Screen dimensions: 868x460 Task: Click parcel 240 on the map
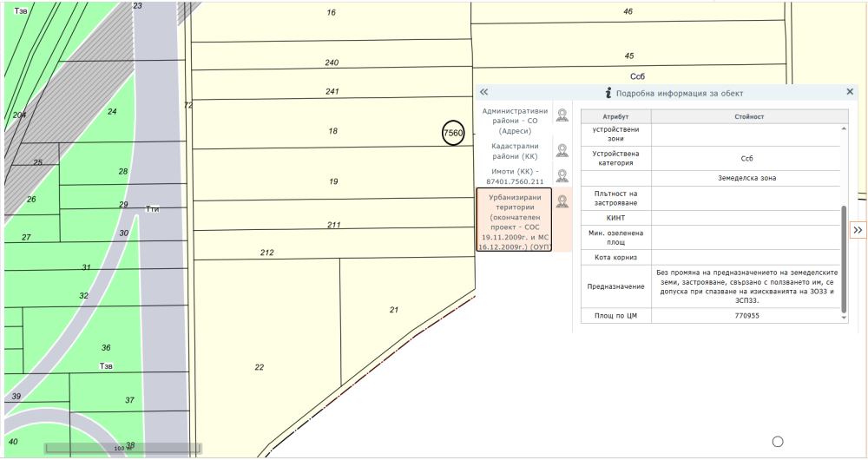[x=332, y=62]
